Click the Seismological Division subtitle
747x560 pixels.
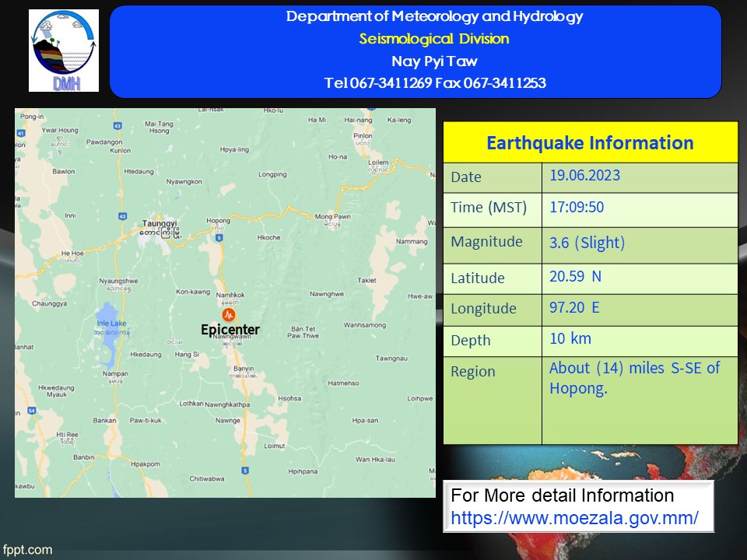[434, 39]
